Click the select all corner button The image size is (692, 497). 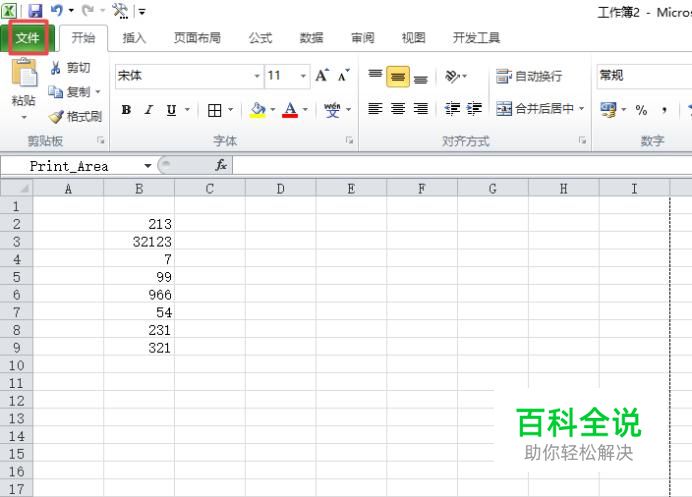[x=16, y=189]
